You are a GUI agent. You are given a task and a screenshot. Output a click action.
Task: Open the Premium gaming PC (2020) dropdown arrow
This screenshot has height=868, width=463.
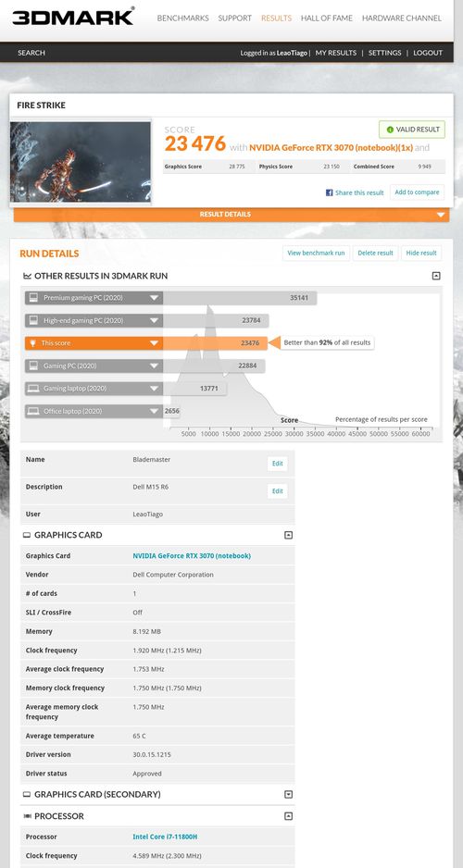coord(154,298)
